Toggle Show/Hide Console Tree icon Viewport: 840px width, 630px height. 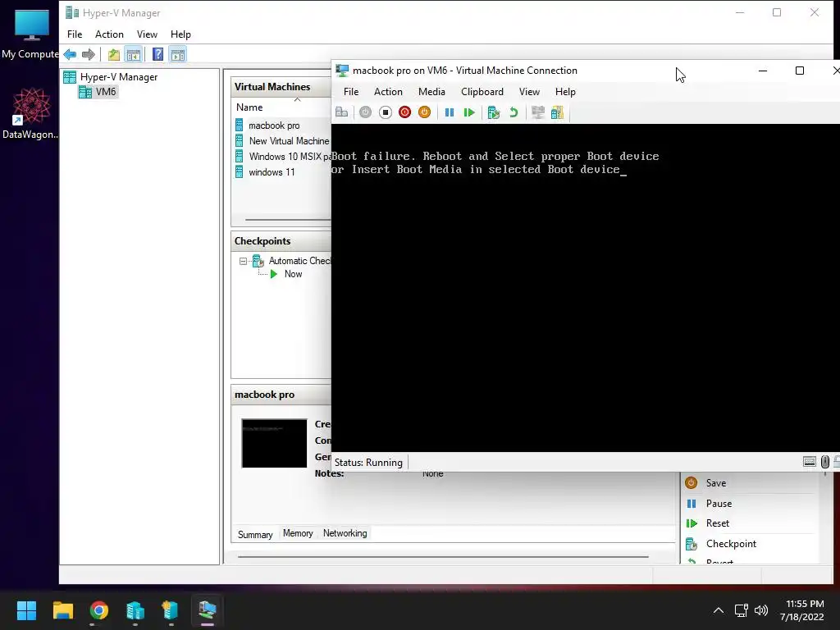tap(134, 54)
